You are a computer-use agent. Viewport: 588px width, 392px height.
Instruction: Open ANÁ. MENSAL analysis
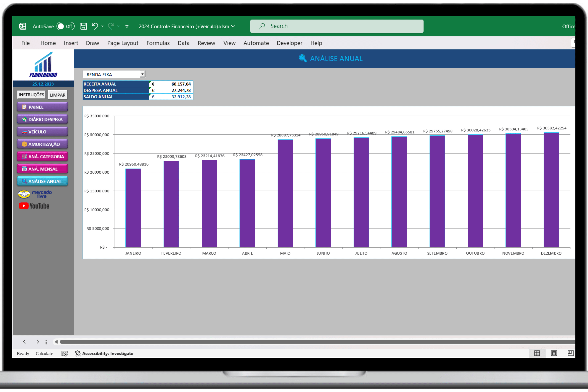click(x=42, y=169)
